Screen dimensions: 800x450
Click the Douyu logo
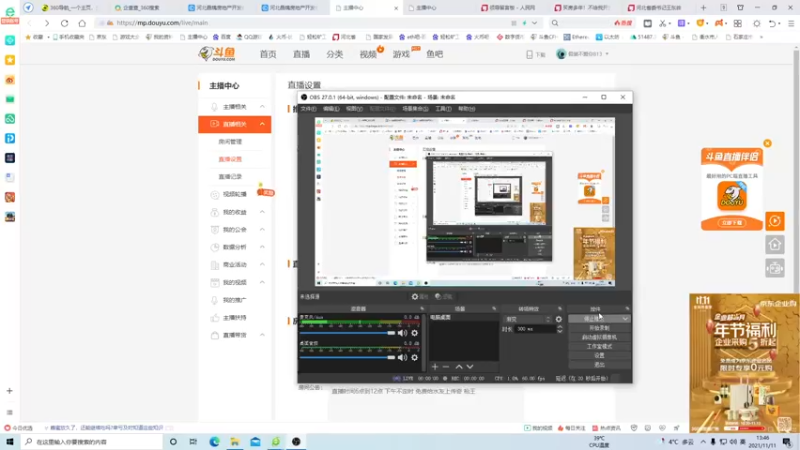(x=218, y=54)
